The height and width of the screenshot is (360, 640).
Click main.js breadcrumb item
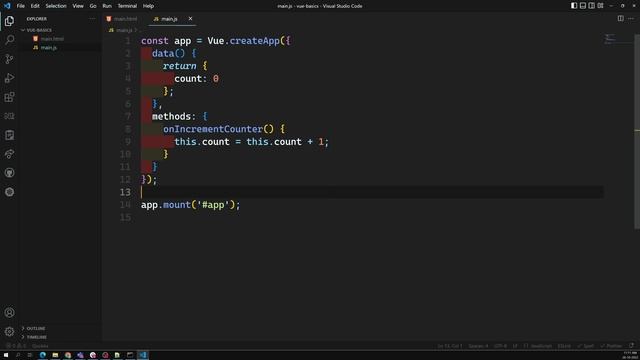124,30
